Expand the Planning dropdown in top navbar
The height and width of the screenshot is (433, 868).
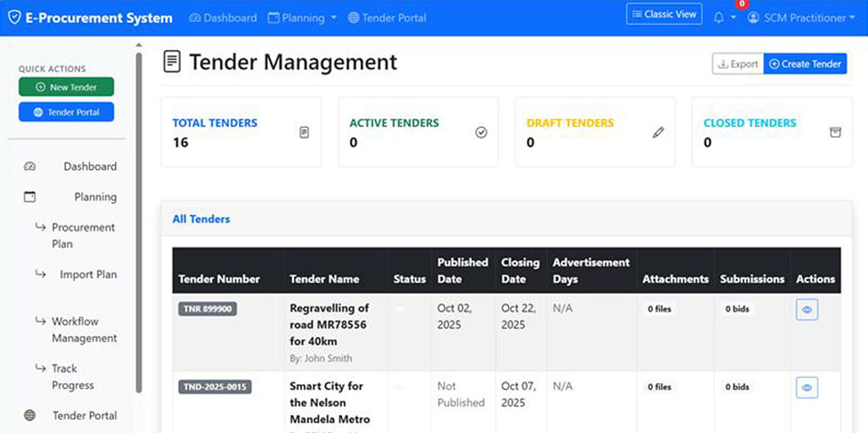[302, 18]
